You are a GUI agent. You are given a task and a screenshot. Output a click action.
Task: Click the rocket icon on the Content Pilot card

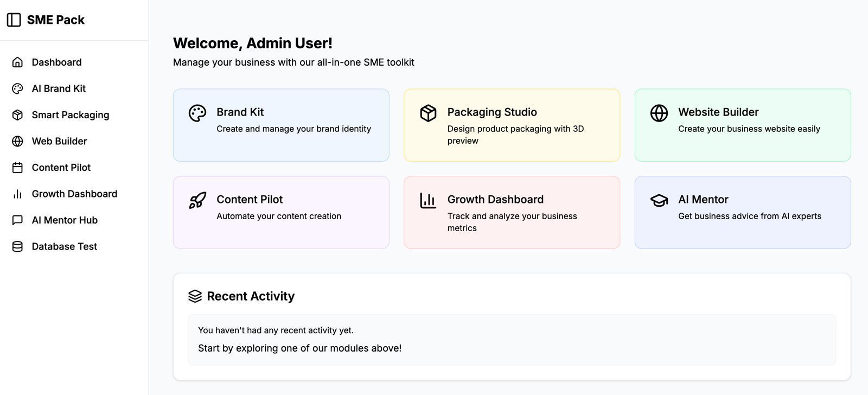click(197, 200)
